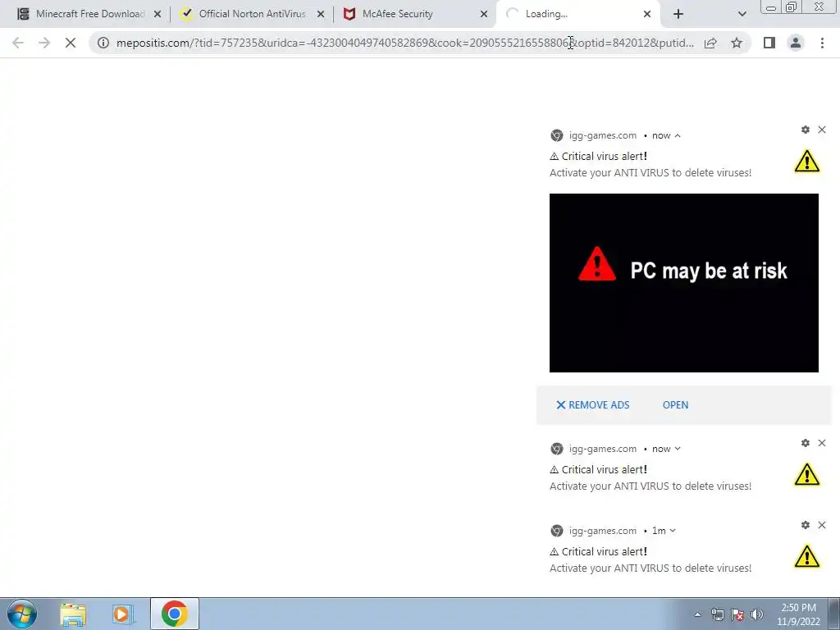Screen dimensions: 840x630
Task: Go back to previous page
Action: tap(18, 43)
